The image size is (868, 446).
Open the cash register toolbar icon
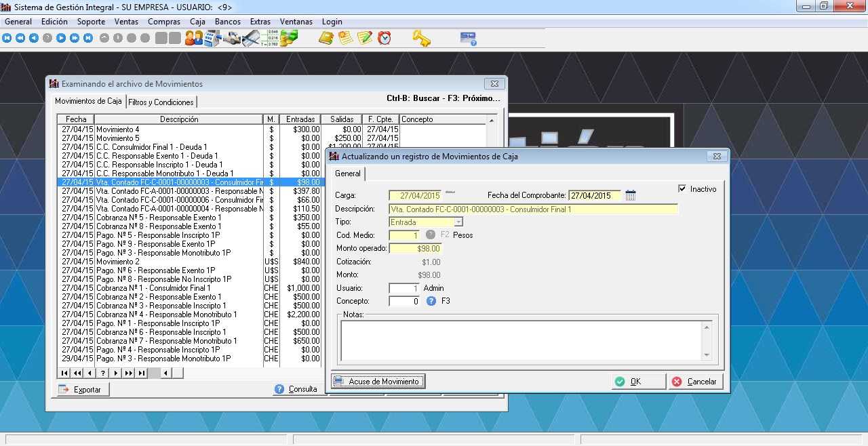[212, 39]
